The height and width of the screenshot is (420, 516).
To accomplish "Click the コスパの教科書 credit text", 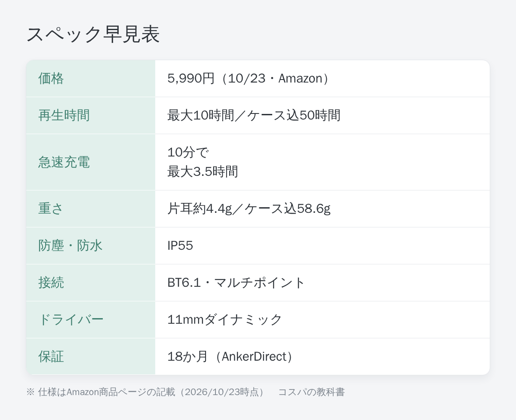I will [311, 392].
